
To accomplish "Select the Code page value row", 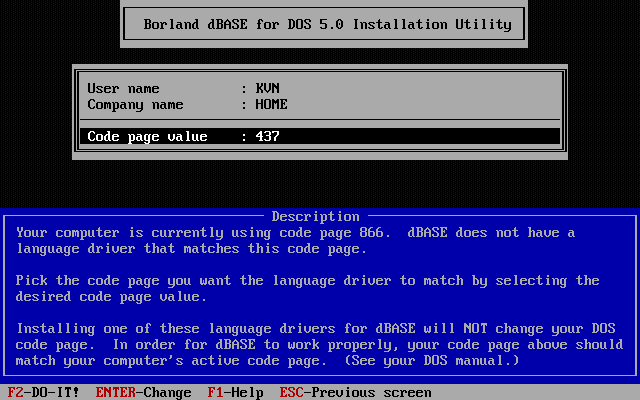I will [x=320, y=136].
